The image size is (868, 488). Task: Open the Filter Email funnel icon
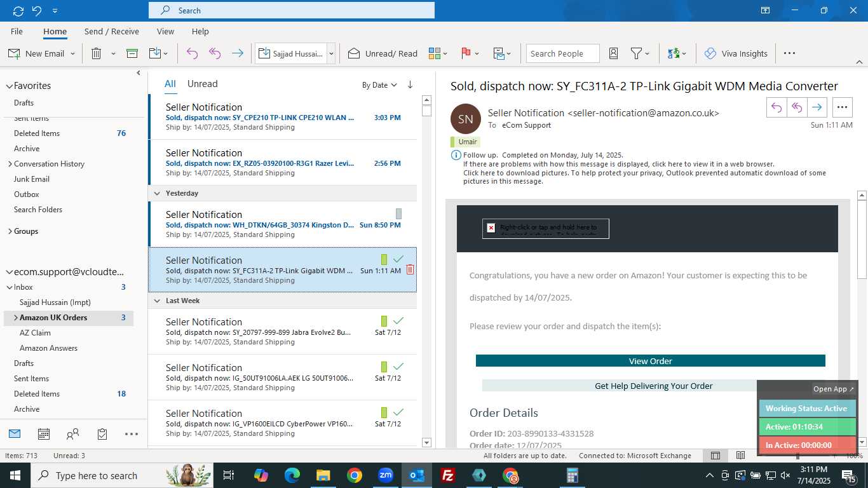(636, 53)
